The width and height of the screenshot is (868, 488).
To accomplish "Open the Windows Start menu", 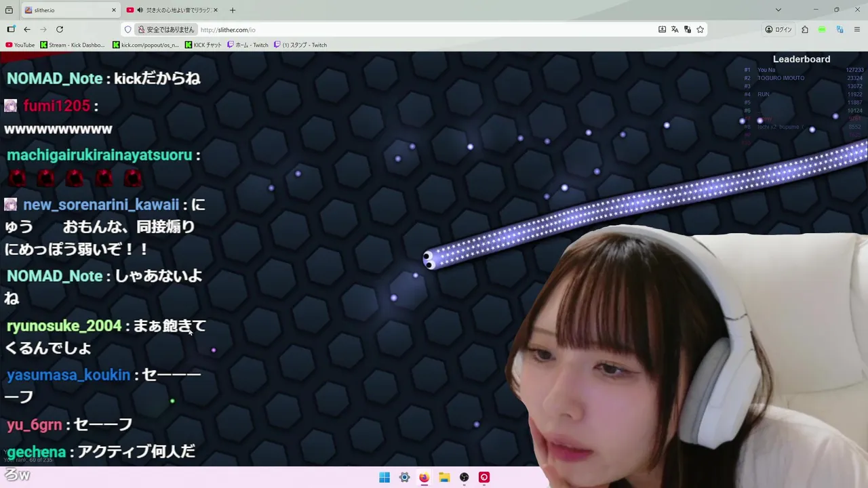I will coord(384,477).
